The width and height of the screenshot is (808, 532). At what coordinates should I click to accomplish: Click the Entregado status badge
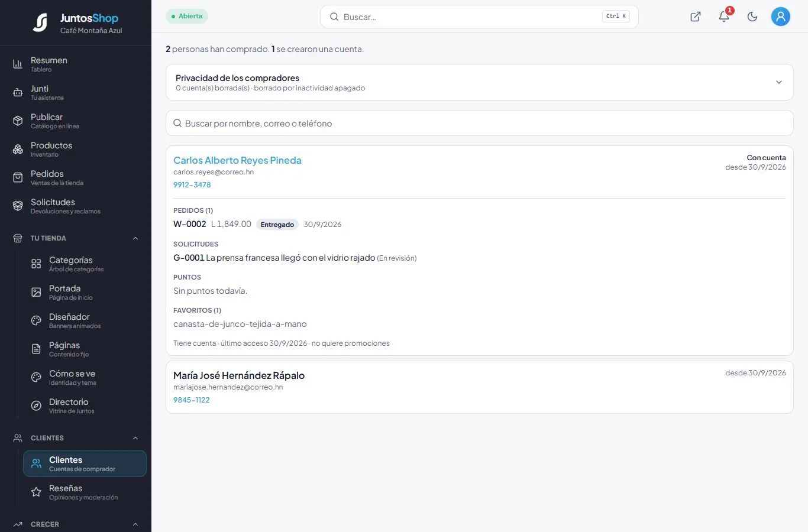point(277,225)
